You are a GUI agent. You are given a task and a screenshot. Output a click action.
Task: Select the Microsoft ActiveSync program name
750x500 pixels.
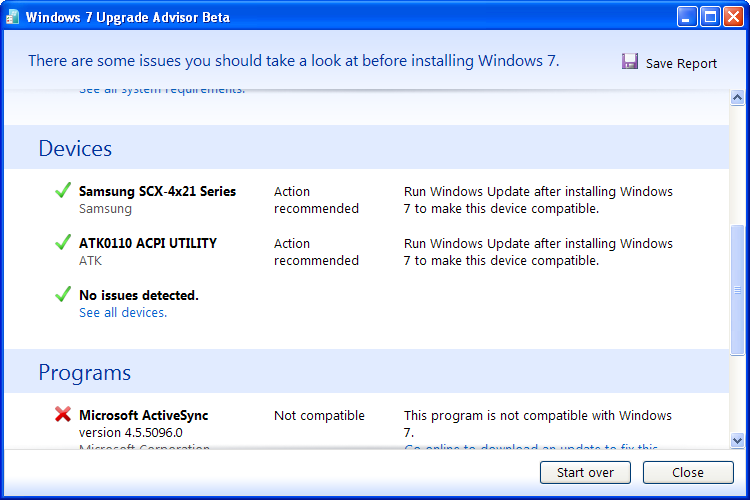click(143, 415)
